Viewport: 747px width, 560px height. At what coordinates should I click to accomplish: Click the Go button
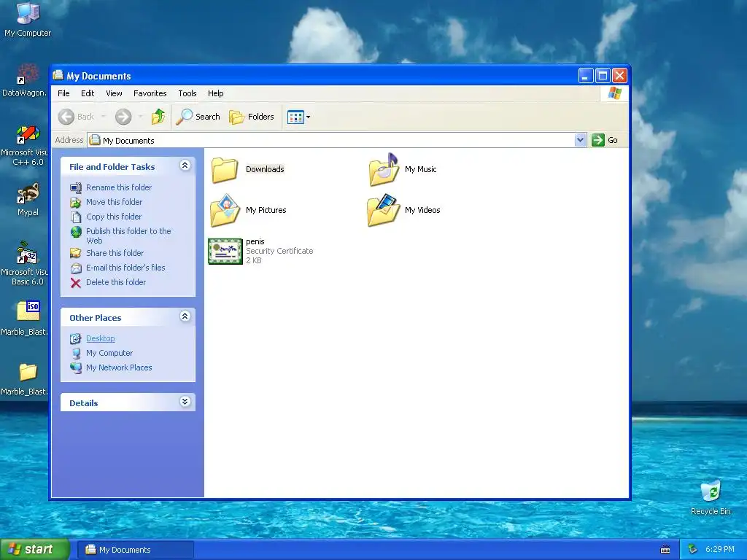[x=605, y=140]
